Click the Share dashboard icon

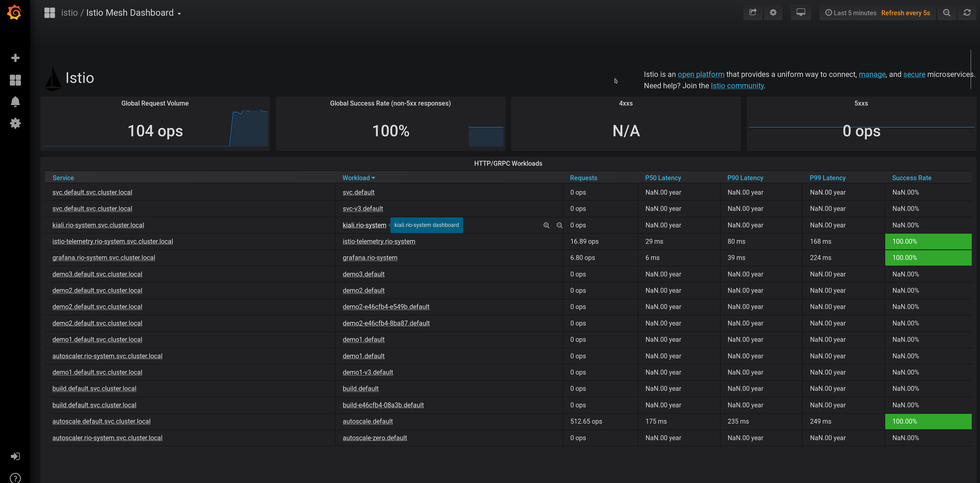click(752, 13)
